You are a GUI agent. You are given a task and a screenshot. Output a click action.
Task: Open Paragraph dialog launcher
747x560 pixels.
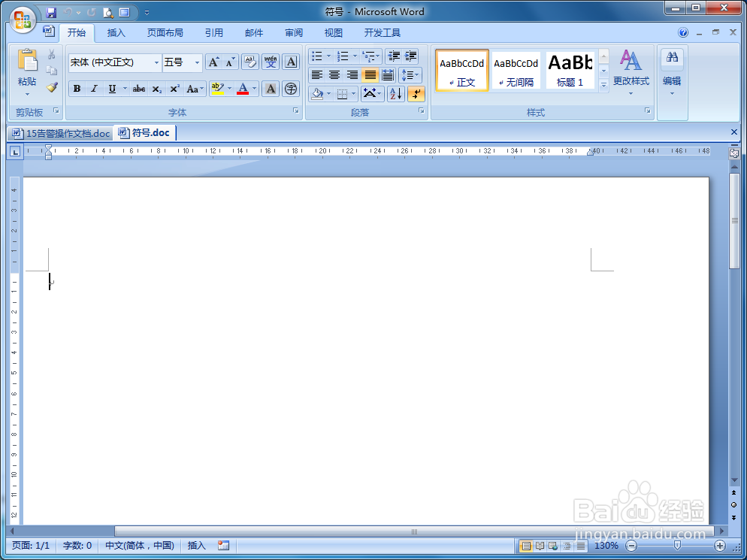pyautogui.click(x=421, y=110)
